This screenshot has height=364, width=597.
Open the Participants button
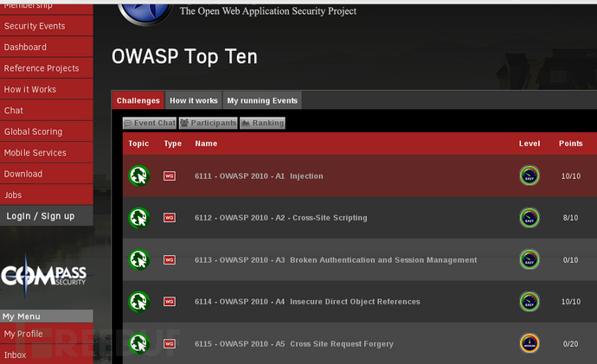(x=209, y=123)
